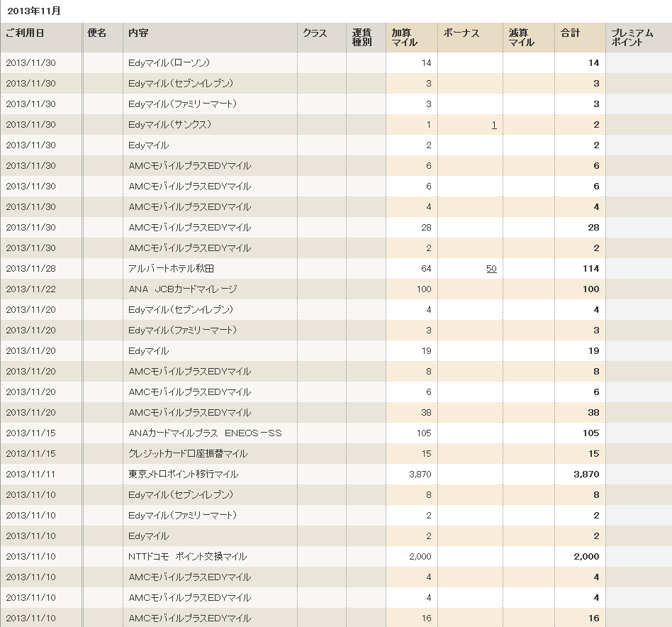Click the date 2013/11/11
672x627 pixels.
[31, 475]
